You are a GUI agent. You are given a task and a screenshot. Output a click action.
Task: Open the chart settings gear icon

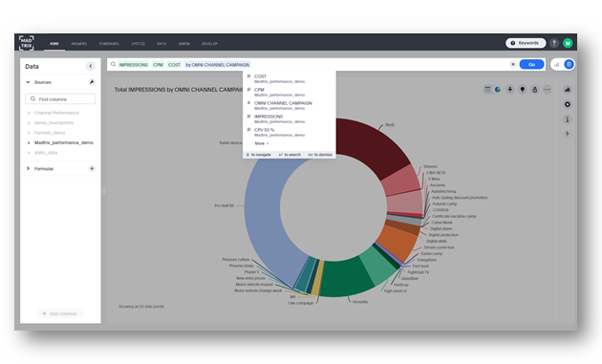[567, 104]
